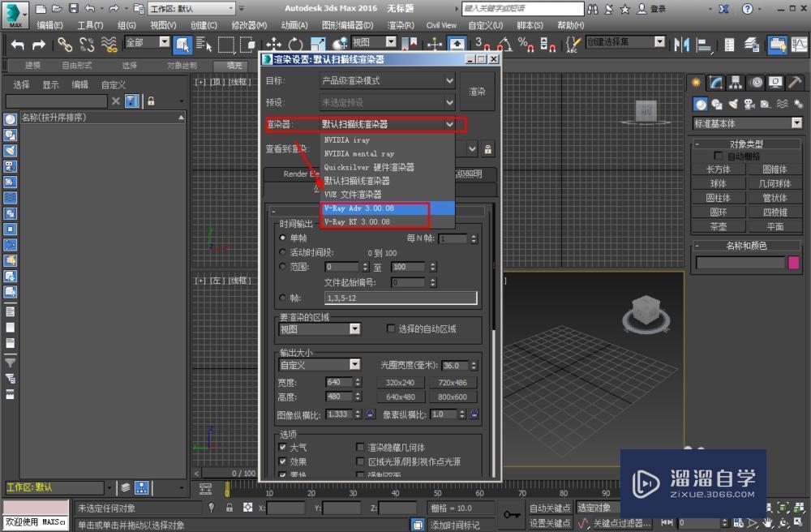Click the 渲染 (Render) button
Screen dimensions: 811x532
point(476,92)
